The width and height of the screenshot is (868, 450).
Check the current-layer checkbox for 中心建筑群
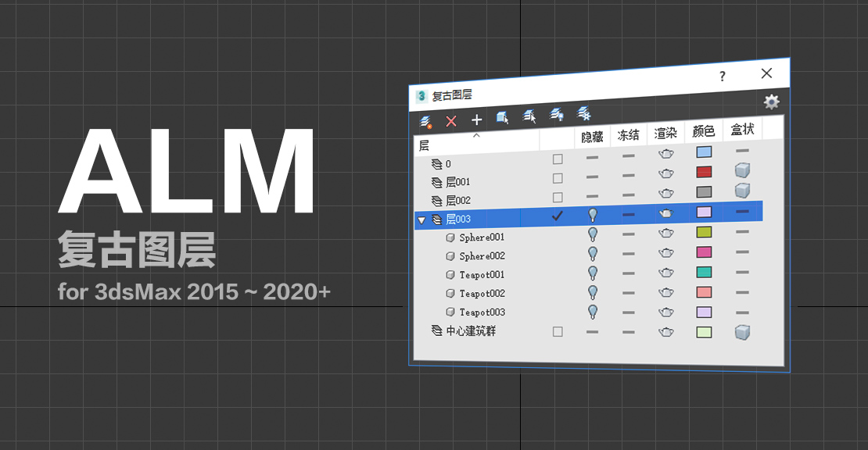pyautogui.click(x=558, y=332)
